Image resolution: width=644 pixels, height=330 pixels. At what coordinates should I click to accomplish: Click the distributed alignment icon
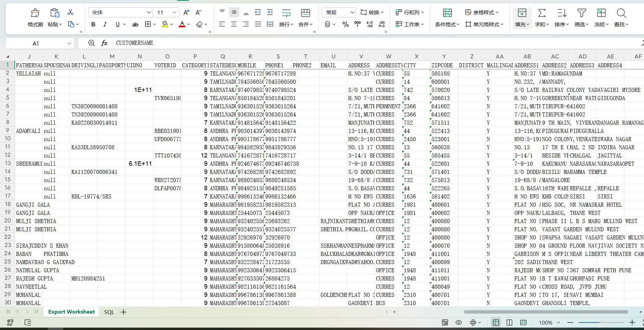pos(270,24)
